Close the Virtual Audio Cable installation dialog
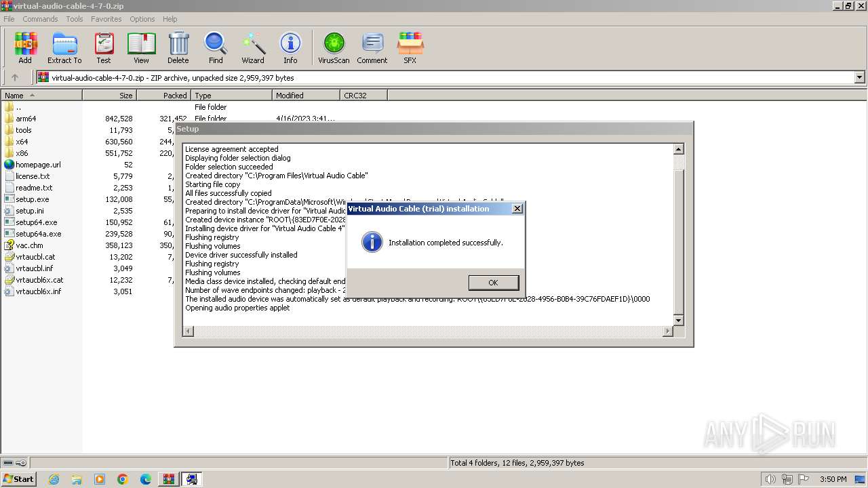Screen dimensions: 868x488 coord(517,209)
